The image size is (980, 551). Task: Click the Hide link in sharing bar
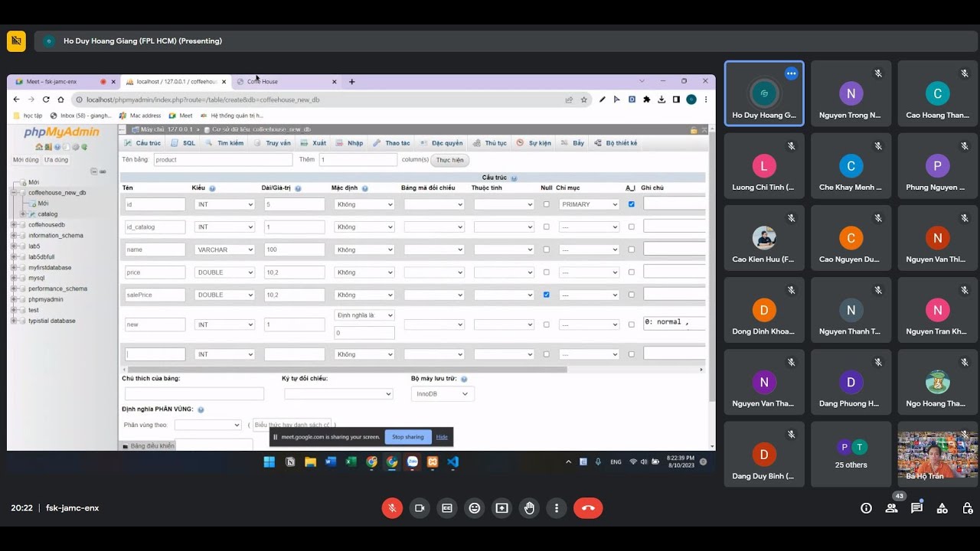pyautogui.click(x=442, y=437)
